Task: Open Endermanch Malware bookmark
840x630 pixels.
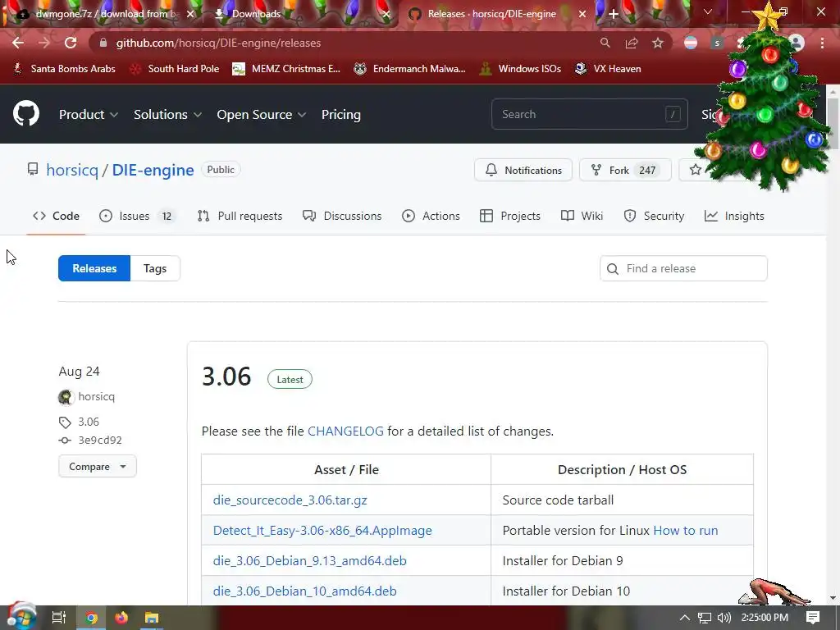Action: click(410, 69)
